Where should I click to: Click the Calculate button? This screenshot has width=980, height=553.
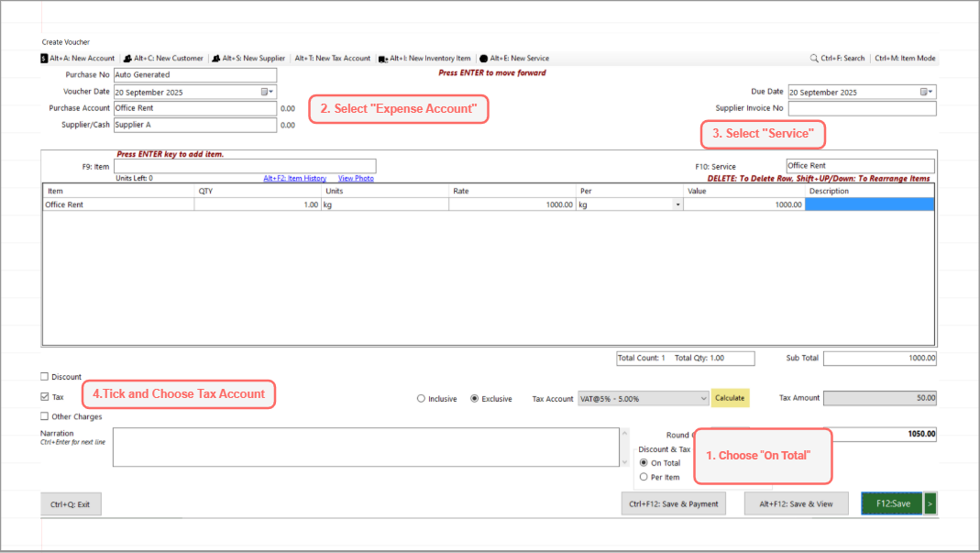(730, 398)
